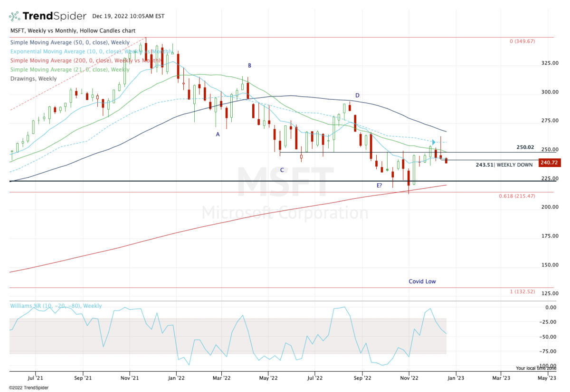
Task: Click the 250.00 price axis label
Action: [550, 150]
